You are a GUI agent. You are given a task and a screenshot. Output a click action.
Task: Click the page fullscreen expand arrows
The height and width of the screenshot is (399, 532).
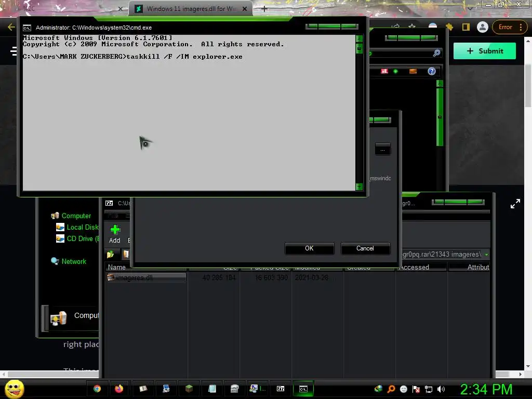515,204
